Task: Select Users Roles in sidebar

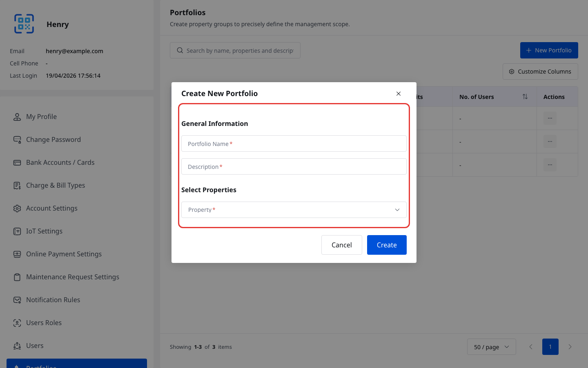Action: 77,323
